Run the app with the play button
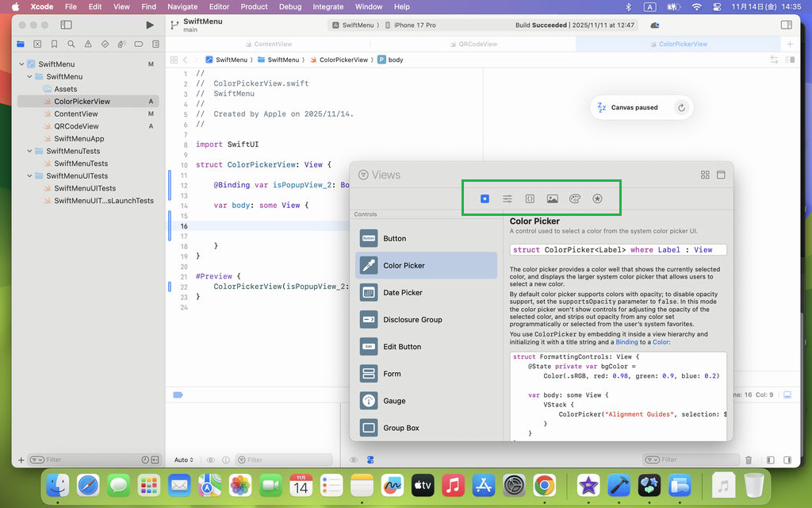The height and width of the screenshot is (508, 812). pos(150,25)
